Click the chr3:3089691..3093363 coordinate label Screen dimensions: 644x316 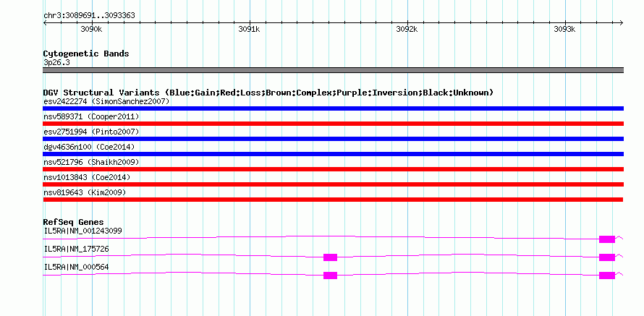click(89, 16)
